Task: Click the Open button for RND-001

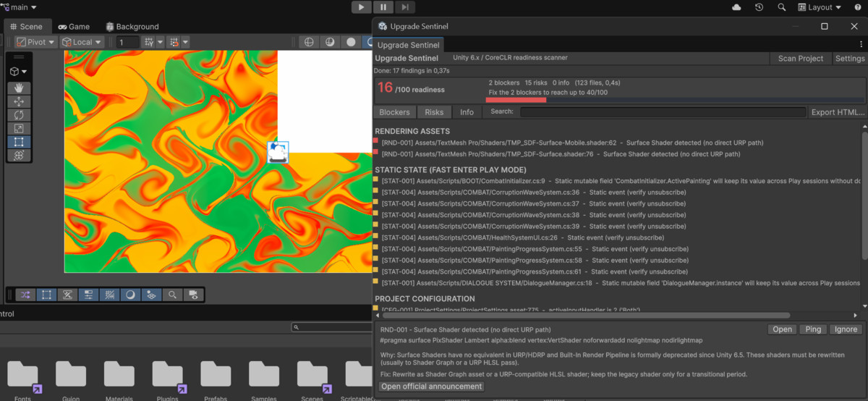Action: click(783, 329)
